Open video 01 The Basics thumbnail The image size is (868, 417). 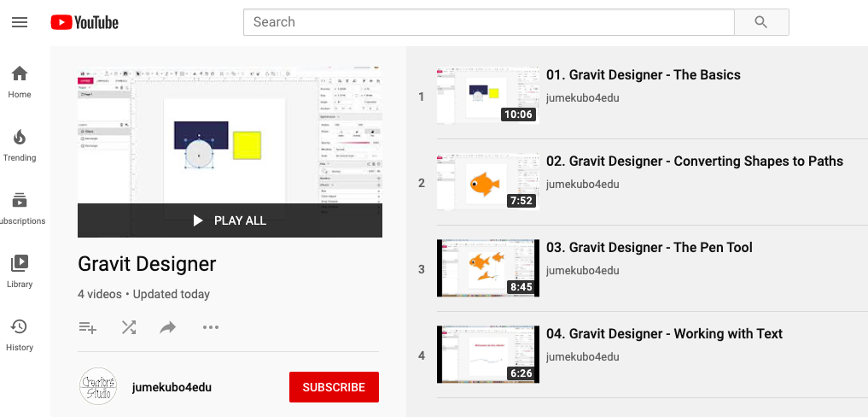click(x=487, y=96)
